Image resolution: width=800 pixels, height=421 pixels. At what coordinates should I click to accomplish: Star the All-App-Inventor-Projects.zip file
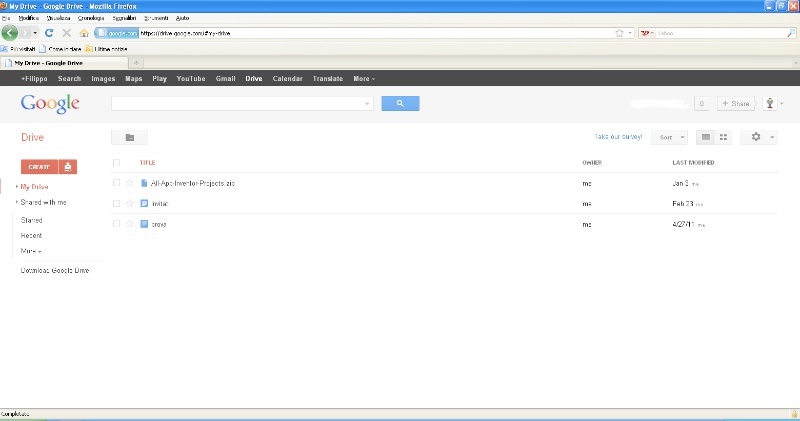point(130,183)
